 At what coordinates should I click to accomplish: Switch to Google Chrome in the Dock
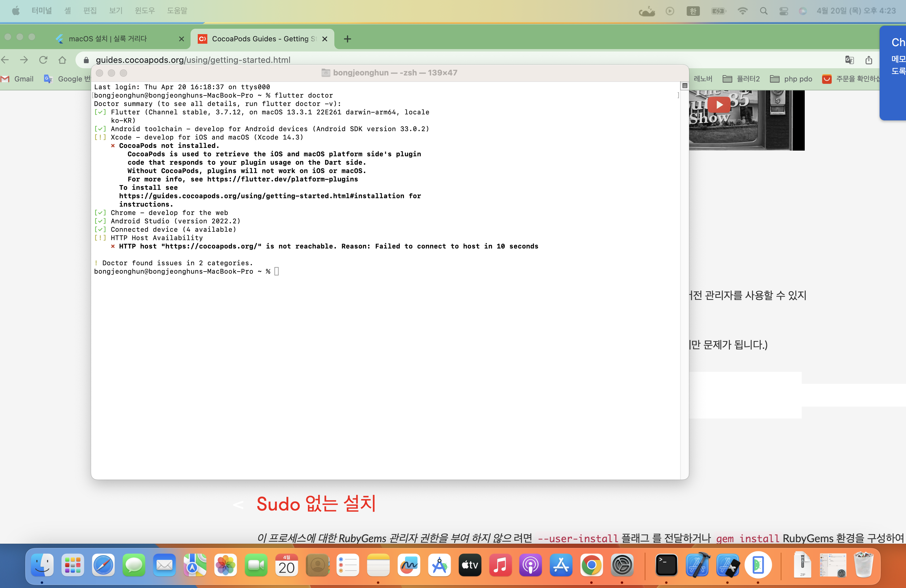pos(591,565)
